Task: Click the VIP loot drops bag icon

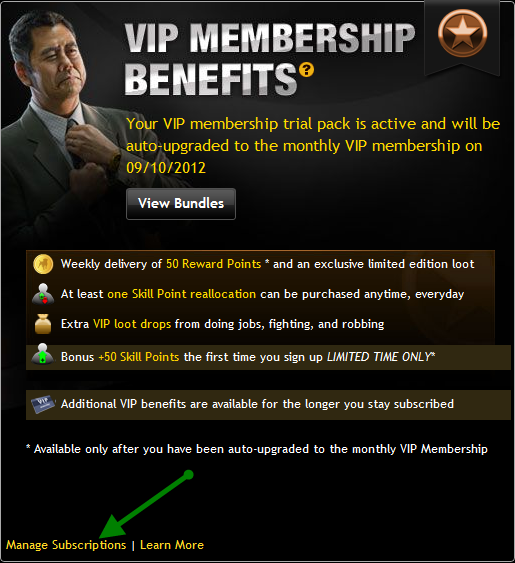Action: point(43,324)
